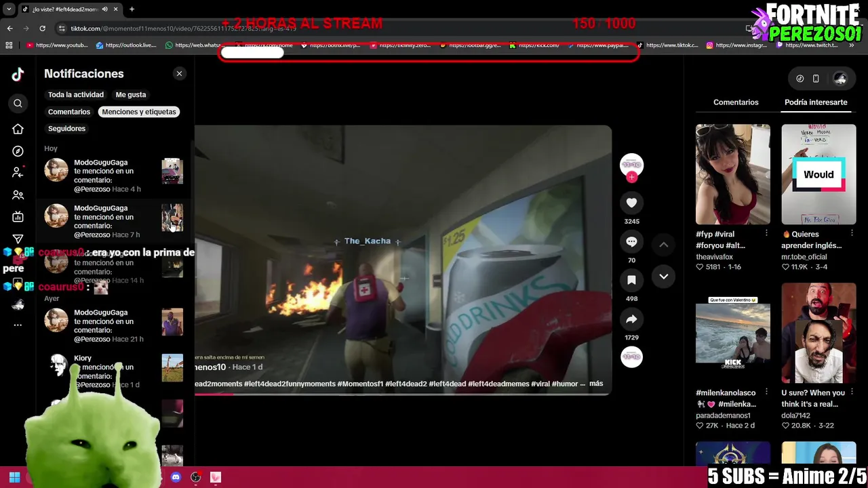Select 'Menciones y etiquetas' filter
The image size is (868, 488).
click(x=139, y=112)
